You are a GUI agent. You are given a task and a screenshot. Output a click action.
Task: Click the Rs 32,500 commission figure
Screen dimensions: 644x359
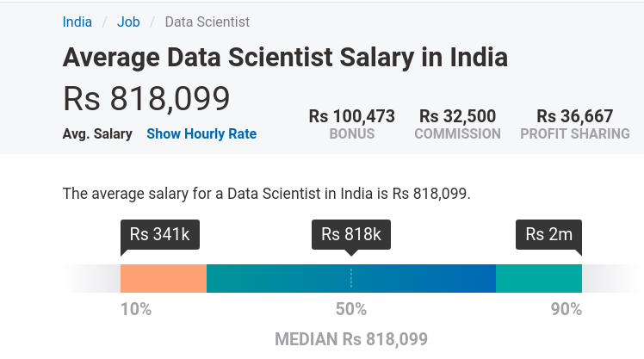(x=457, y=116)
